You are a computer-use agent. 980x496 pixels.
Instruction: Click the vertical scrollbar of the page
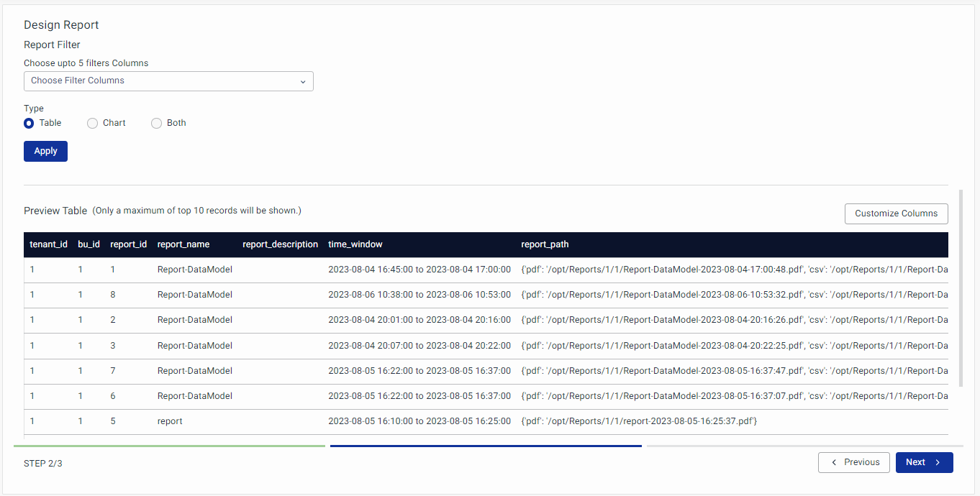961,288
